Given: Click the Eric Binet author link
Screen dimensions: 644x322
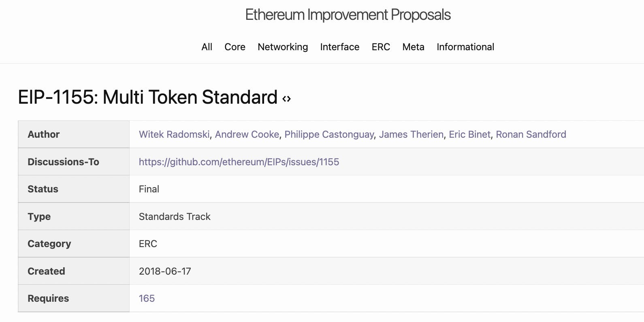Looking at the screenshot, I should point(469,134).
